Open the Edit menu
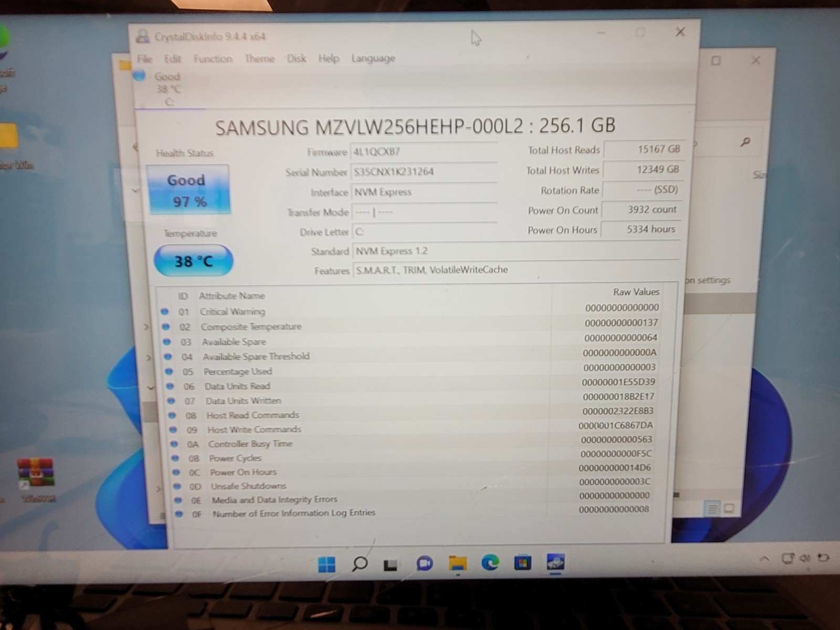840x630 pixels. (173, 59)
